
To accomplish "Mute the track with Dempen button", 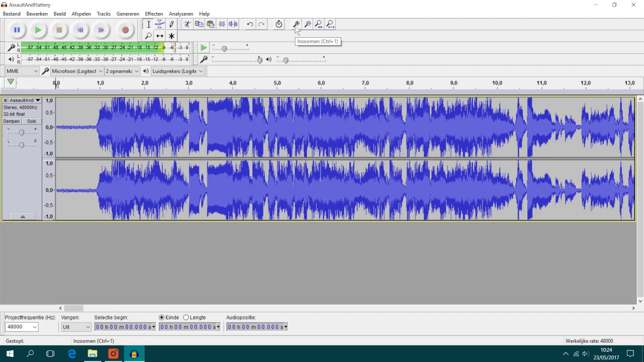I will pyautogui.click(x=12, y=121).
